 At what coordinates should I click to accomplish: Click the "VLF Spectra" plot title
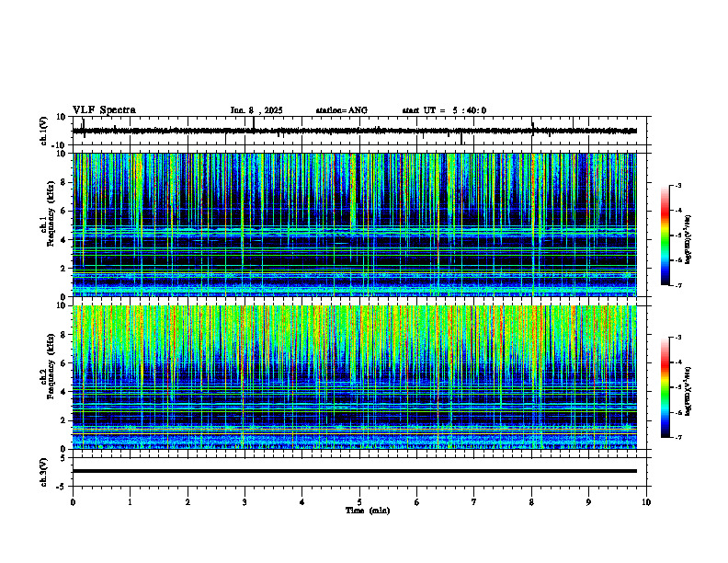point(104,110)
